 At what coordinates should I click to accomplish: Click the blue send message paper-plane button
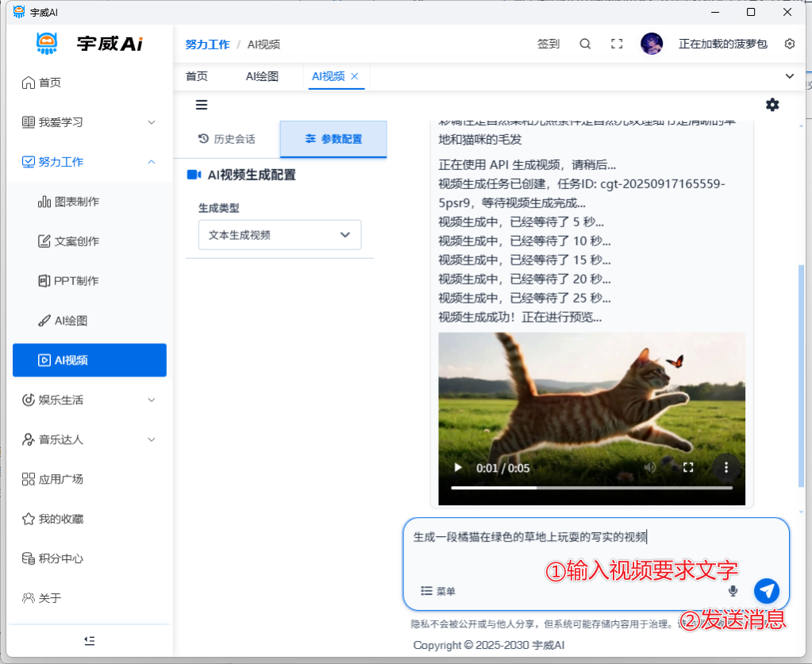[x=766, y=590]
